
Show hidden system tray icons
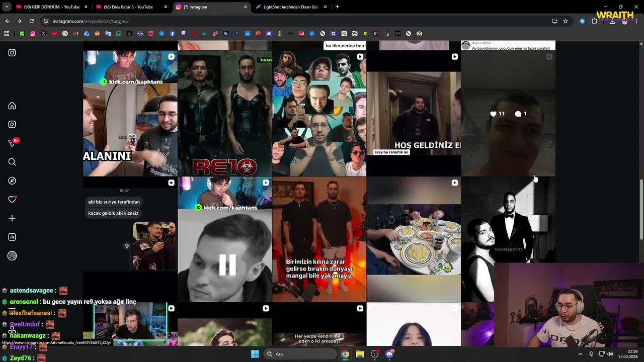(580, 354)
